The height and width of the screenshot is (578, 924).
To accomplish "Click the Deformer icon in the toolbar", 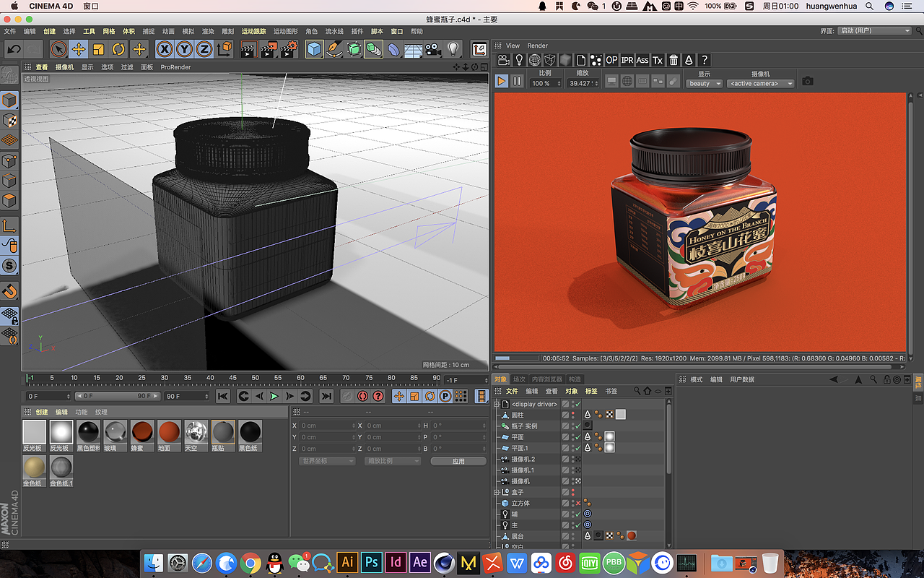I will coord(393,49).
